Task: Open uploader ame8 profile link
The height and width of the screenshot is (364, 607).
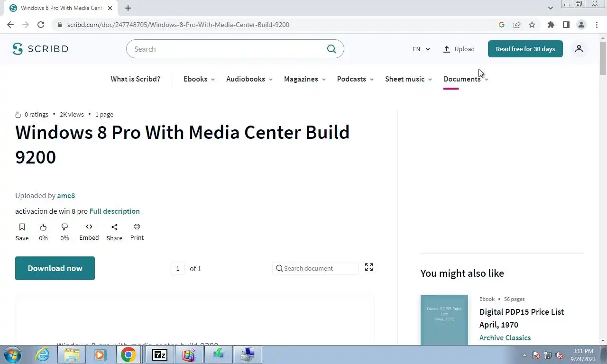Action: (66, 196)
